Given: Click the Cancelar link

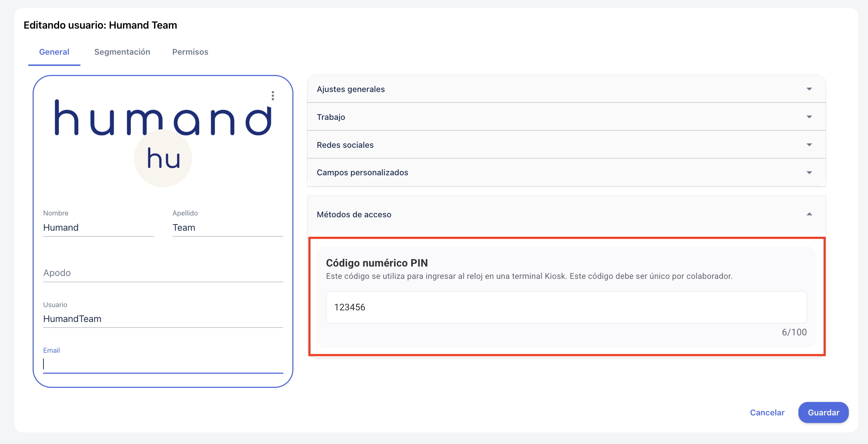Looking at the screenshot, I should tap(767, 412).
